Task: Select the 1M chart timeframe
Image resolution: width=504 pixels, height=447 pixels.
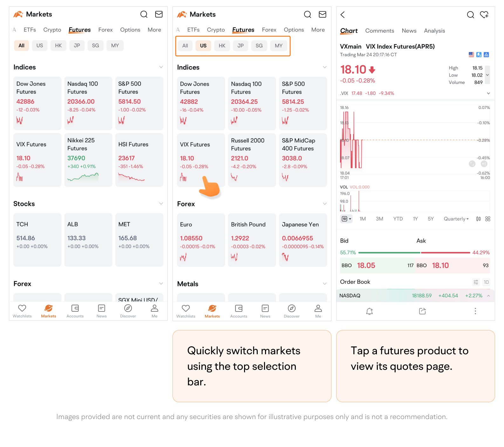Action: (x=363, y=219)
